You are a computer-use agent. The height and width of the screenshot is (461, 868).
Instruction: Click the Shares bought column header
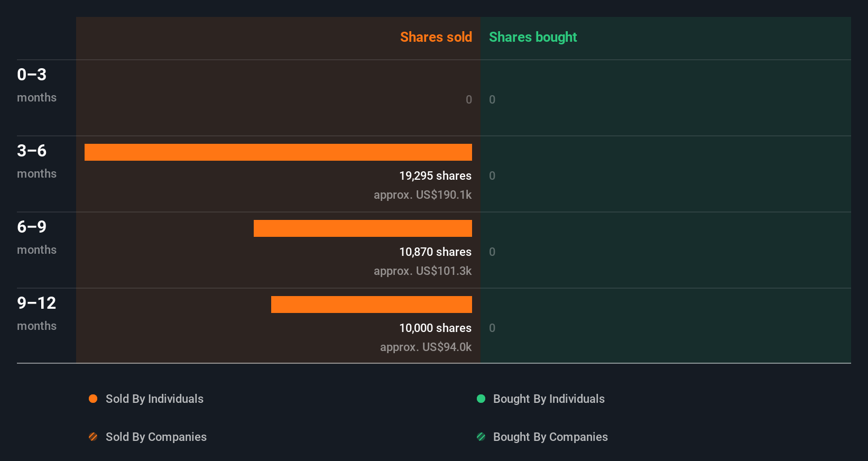533,37
